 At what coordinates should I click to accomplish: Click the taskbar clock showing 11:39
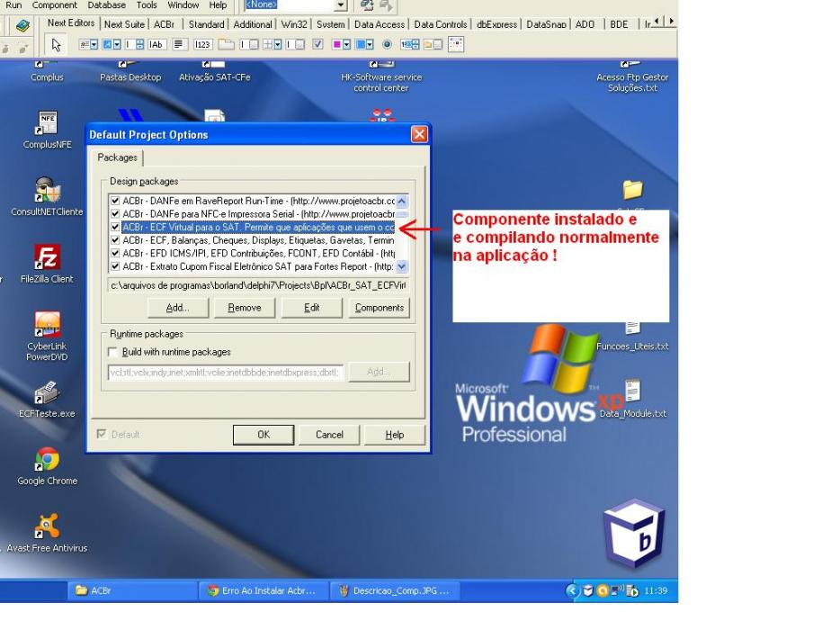tap(656, 590)
